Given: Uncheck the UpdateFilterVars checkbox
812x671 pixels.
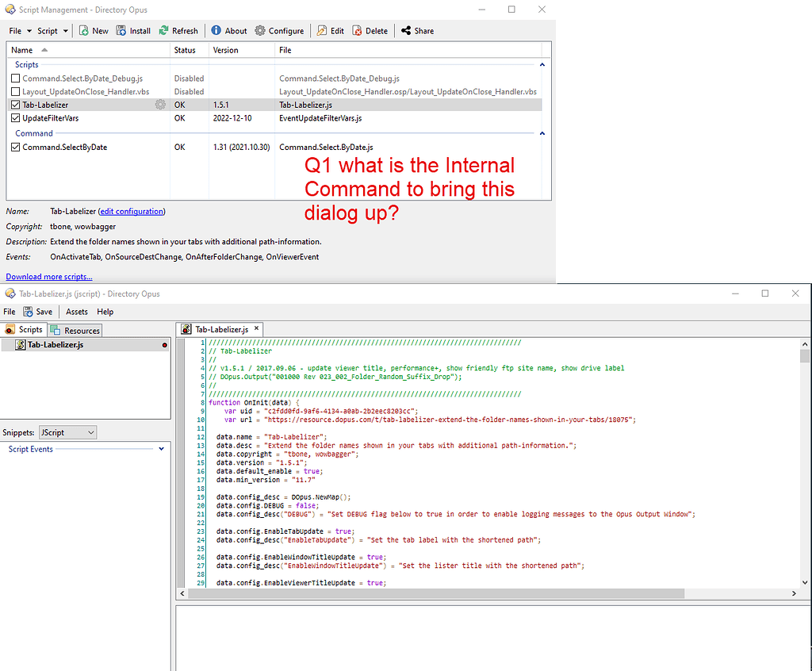Looking at the screenshot, I should (x=16, y=118).
